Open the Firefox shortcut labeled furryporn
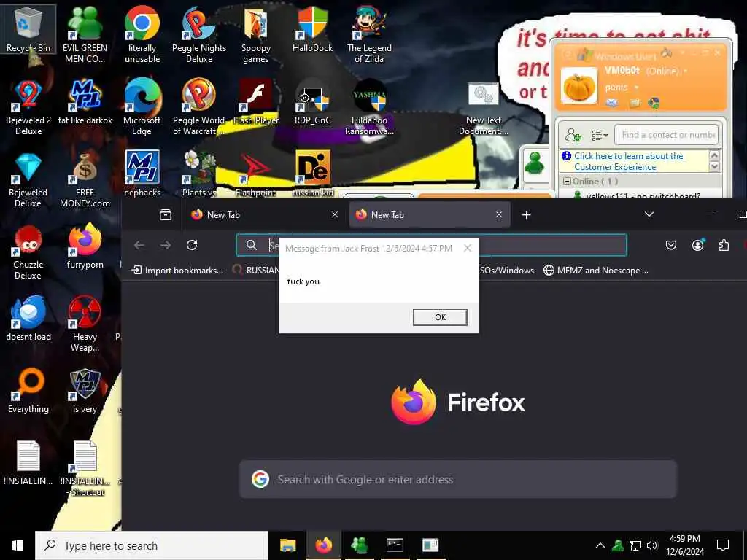The width and height of the screenshot is (747, 560). (85, 246)
